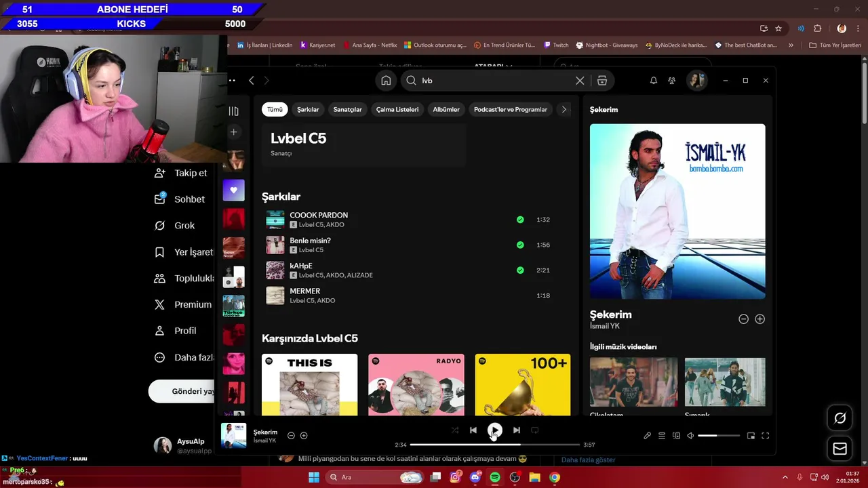
Task: Hide Şekerim via minus icon in side panel
Action: pyautogui.click(x=743, y=319)
